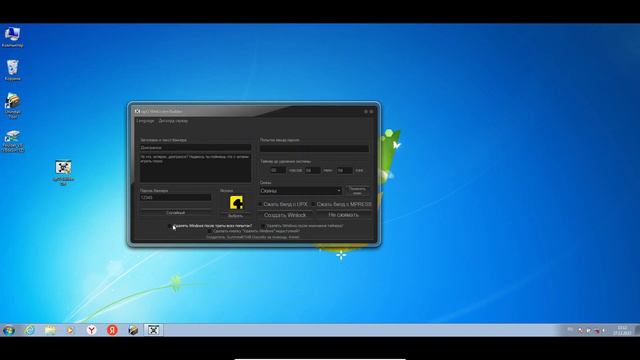The height and width of the screenshot is (360, 640).
Task: Select the fourth desktop shortcut icon in left column
Action: click(13, 141)
